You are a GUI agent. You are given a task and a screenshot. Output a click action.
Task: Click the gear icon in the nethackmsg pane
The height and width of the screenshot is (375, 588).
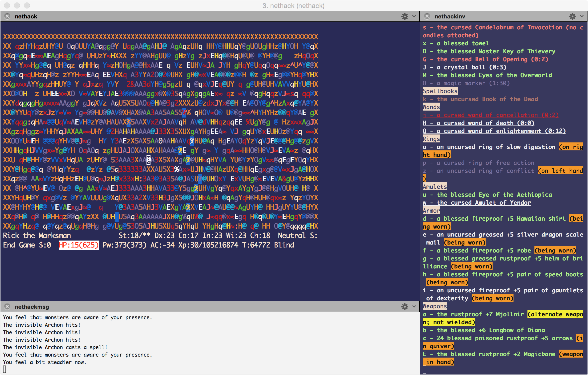tap(405, 307)
